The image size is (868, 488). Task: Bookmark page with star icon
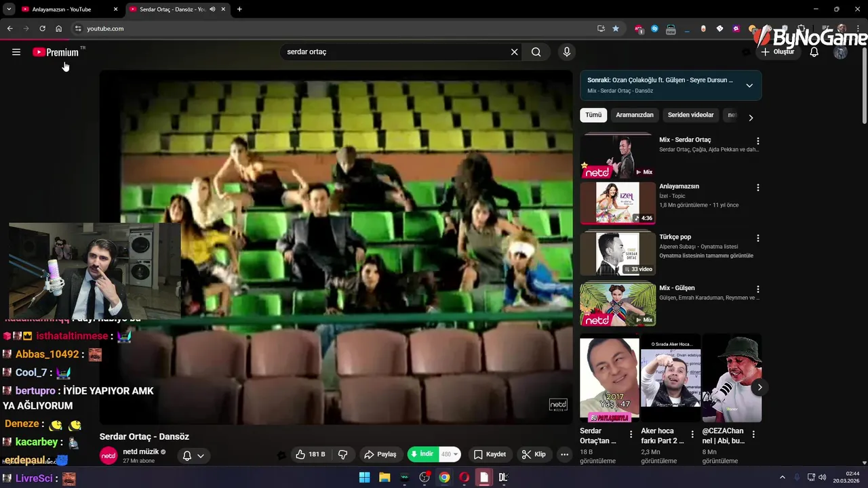[616, 28]
